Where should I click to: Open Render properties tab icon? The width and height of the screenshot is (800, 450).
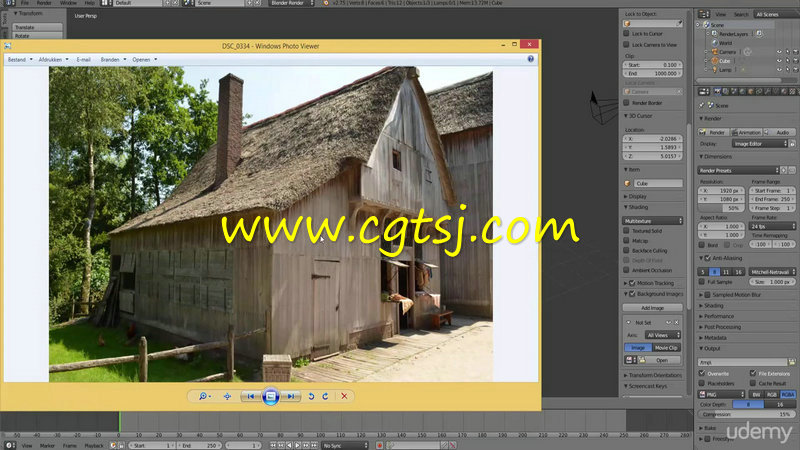[717, 91]
